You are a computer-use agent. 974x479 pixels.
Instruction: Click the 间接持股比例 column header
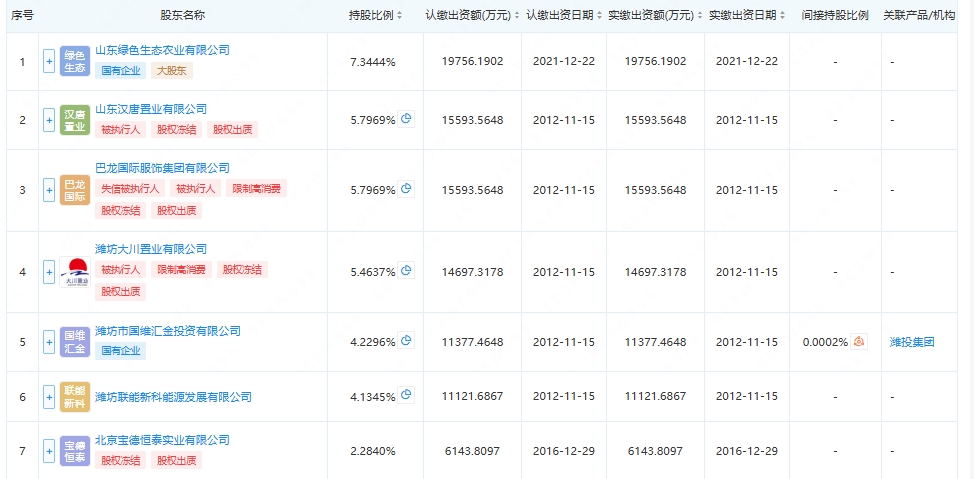tap(835, 16)
